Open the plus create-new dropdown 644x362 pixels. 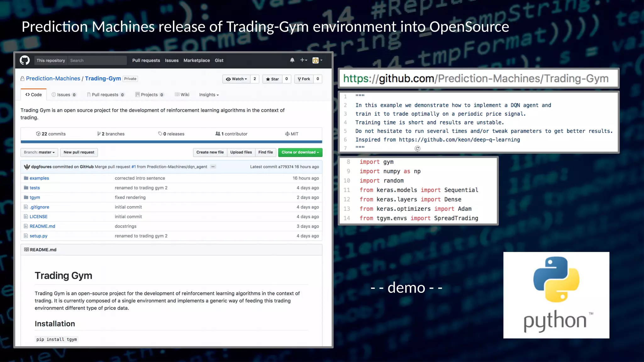(303, 60)
